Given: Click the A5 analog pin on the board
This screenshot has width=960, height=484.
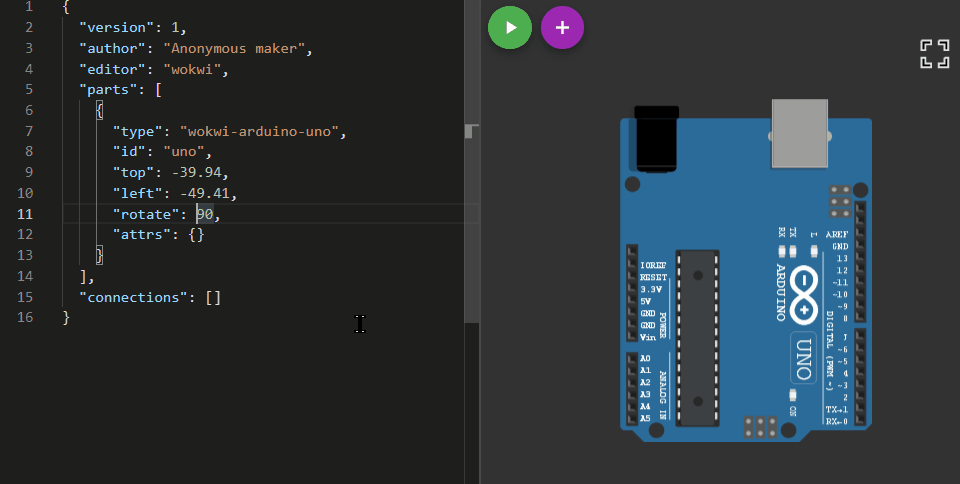Looking at the screenshot, I should [632, 419].
